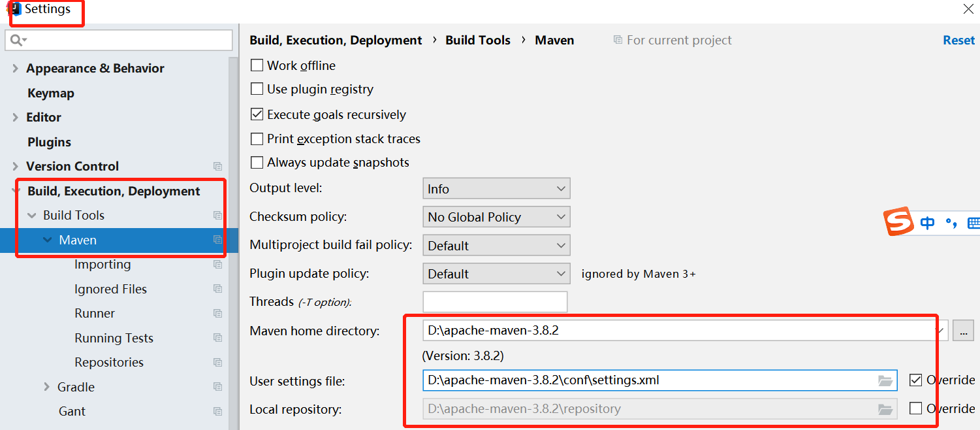Click the folder icon in User settings file
980x430 pixels.
point(885,380)
